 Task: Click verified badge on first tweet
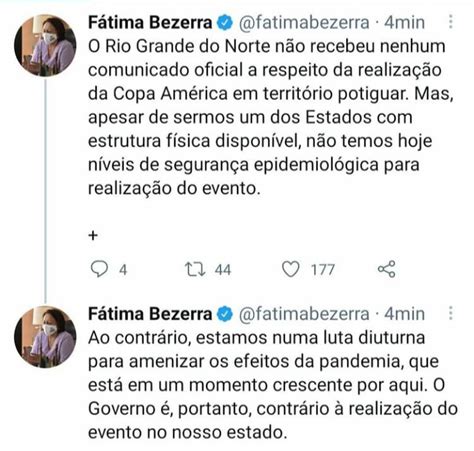(x=225, y=22)
